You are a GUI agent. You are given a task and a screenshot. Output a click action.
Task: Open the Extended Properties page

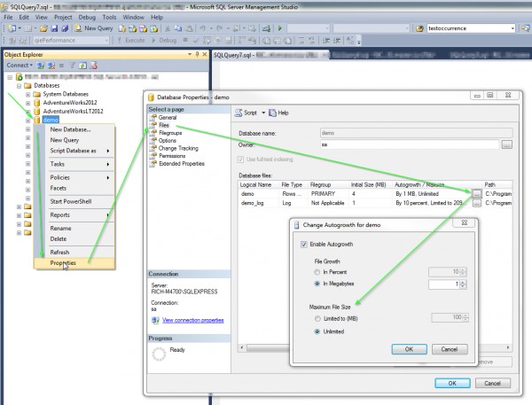186,164
